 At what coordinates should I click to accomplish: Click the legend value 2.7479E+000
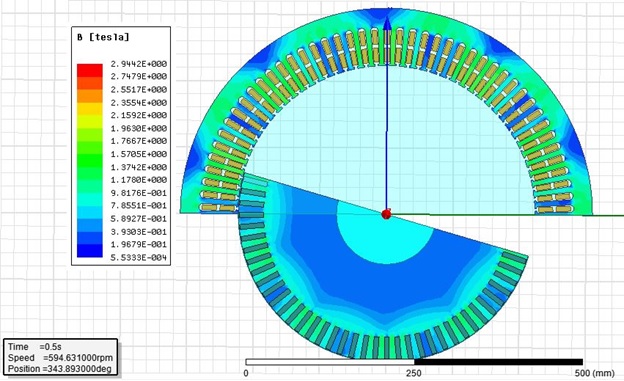138,76
